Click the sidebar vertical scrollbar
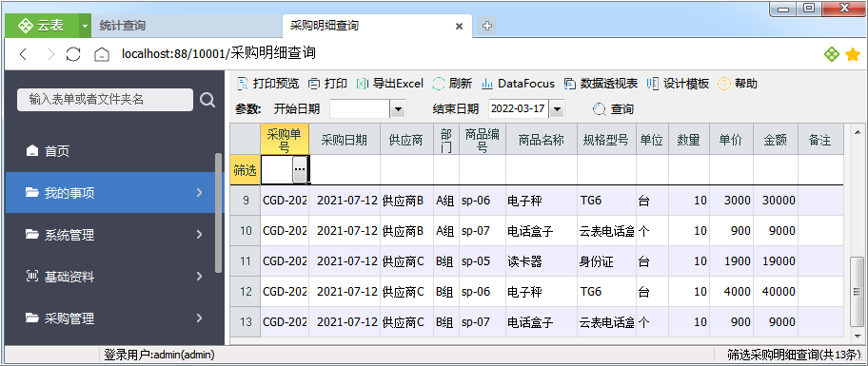The width and height of the screenshot is (868, 366). [219, 213]
